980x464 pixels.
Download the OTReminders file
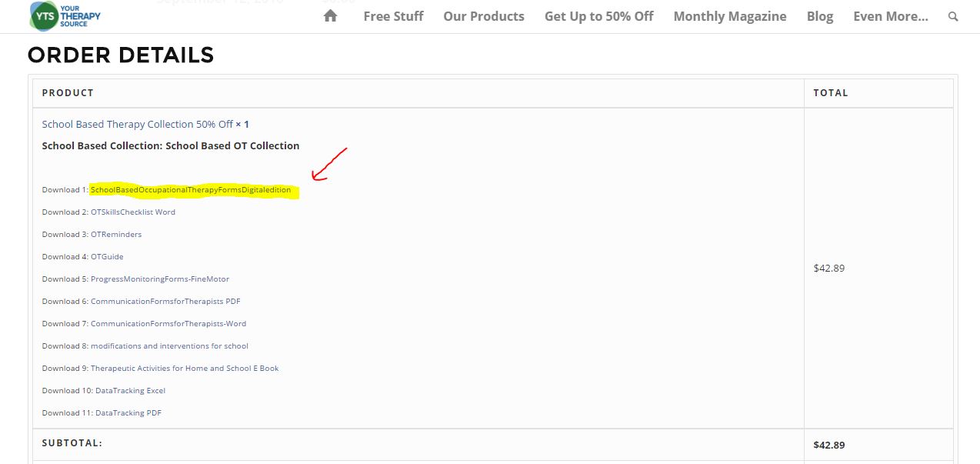coord(116,235)
